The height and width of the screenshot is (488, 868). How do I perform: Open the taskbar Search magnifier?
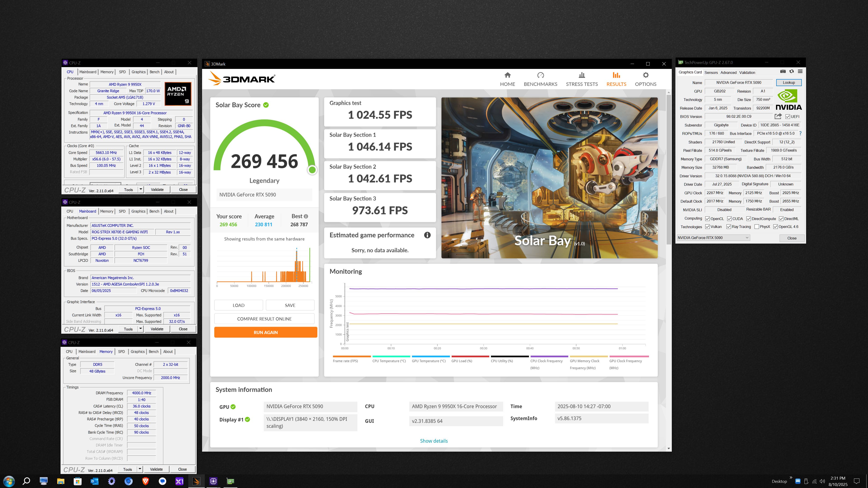pos(26,481)
